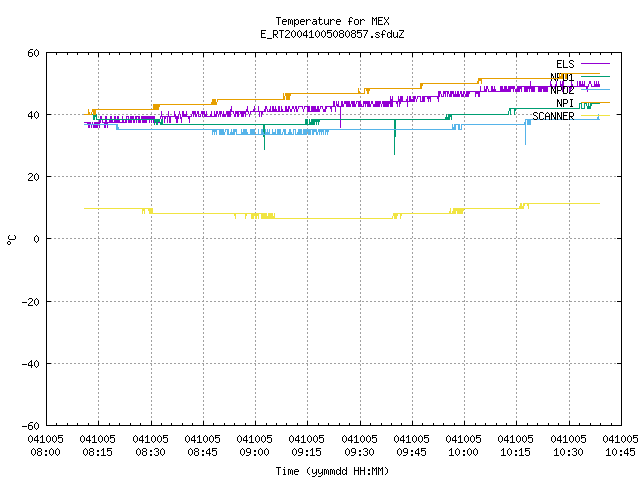Click the x-axis tick '041005 10:30'
This screenshot has width=640, height=480.
568,446
